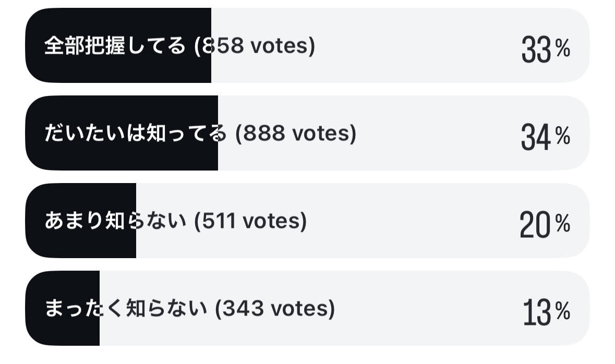615x364 pixels.
Task: Click the % symbol beside 20
Action: [x=563, y=224]
